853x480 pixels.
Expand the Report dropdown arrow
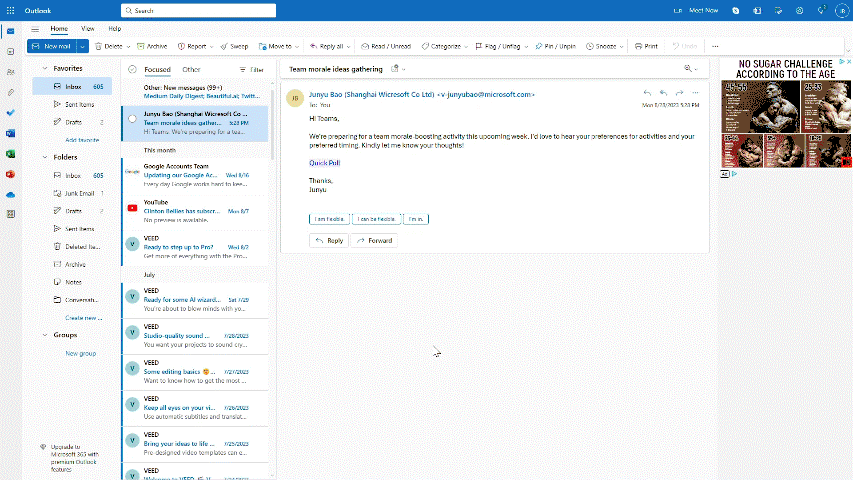pyautogui.click(x=212, y=47)
